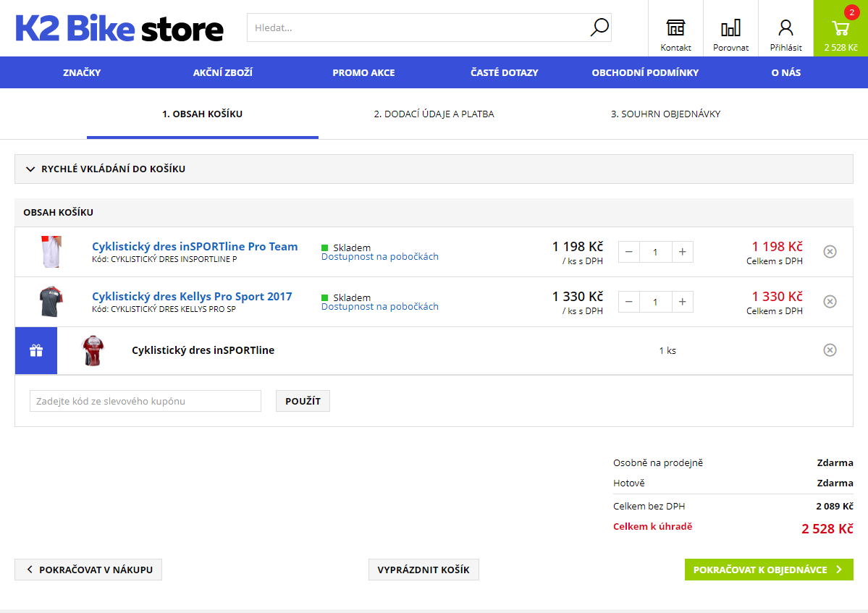This screenshot has width=868, height=613.
Task: Click the inSPORTline Pro Team jersey thumbnail
Action: (51, 252)
